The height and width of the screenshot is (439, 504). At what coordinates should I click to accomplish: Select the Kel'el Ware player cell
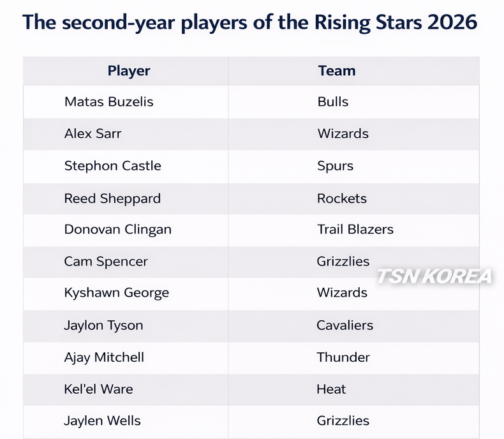[98, 389]
